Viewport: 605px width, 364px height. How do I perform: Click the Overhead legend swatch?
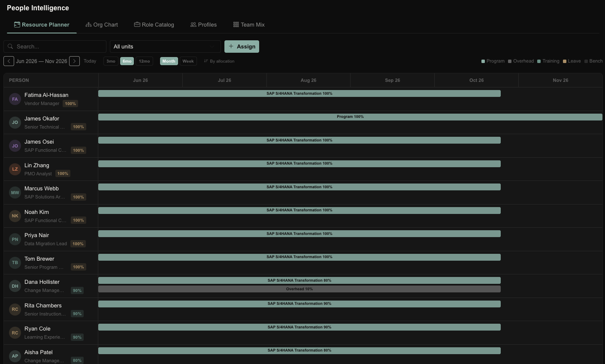pos(510,61)
